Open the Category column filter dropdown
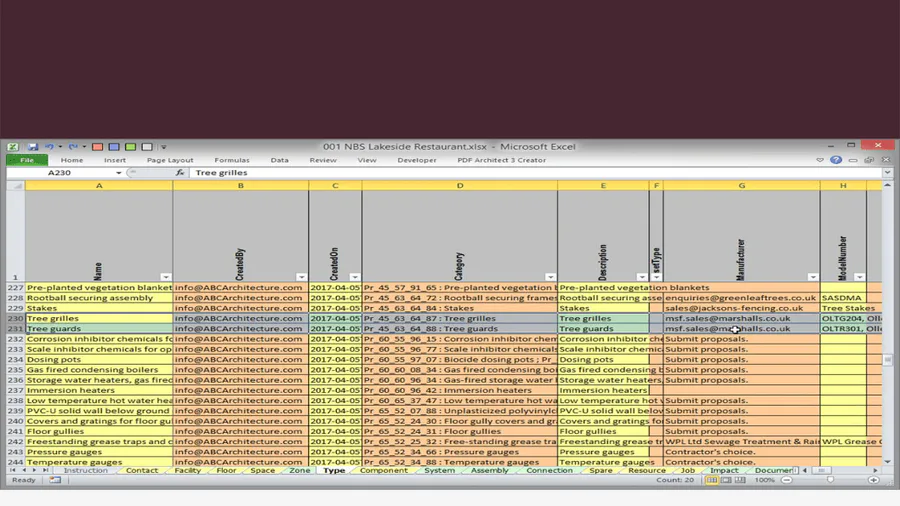This screenshot has width=900, height=506. tap(550, 277)
